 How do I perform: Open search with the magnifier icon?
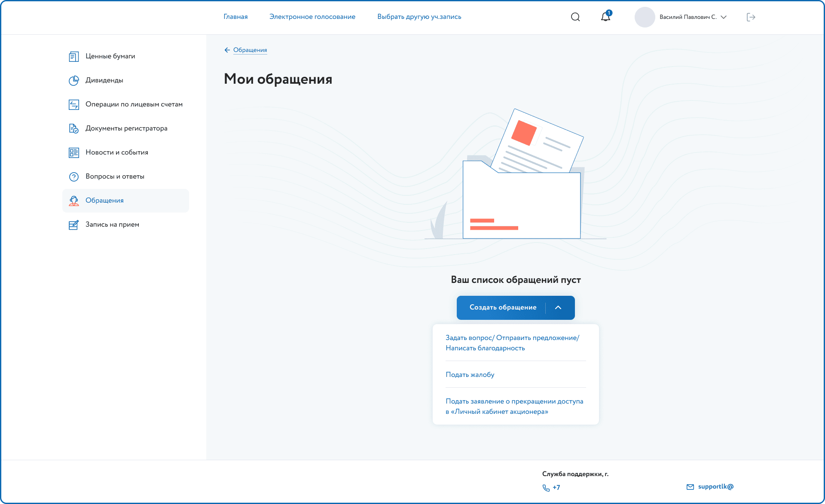coord(575,17)
